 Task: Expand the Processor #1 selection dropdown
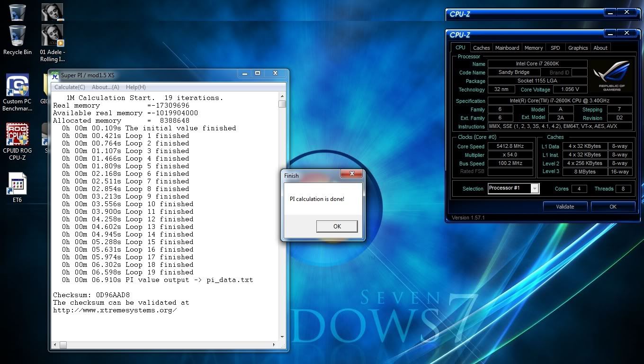pyautogui.click(x=535, y=189)
